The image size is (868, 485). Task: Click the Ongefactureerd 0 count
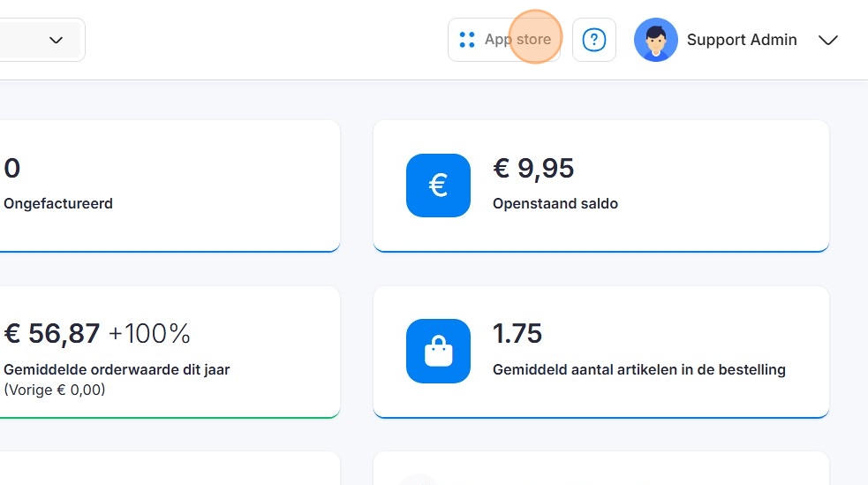pos(12,168)
